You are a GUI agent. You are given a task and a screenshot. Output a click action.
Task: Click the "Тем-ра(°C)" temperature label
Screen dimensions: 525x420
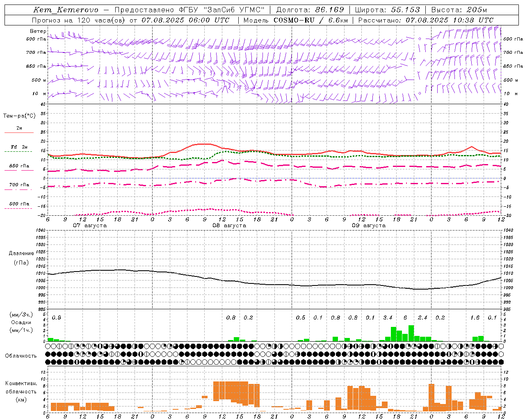click(x=19, y=116)
